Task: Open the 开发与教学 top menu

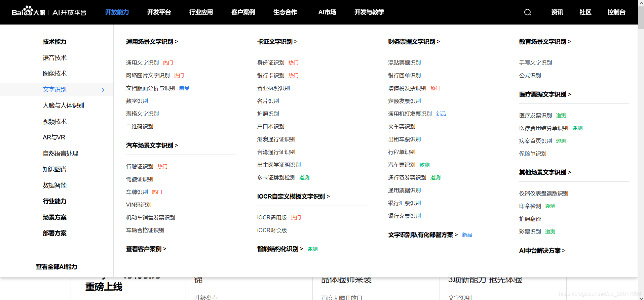Action: coord(369,12)
